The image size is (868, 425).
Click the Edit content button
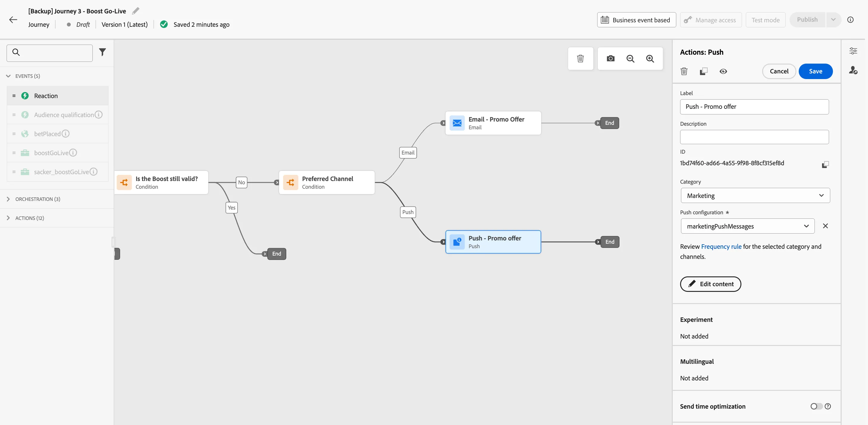[710, 284]
